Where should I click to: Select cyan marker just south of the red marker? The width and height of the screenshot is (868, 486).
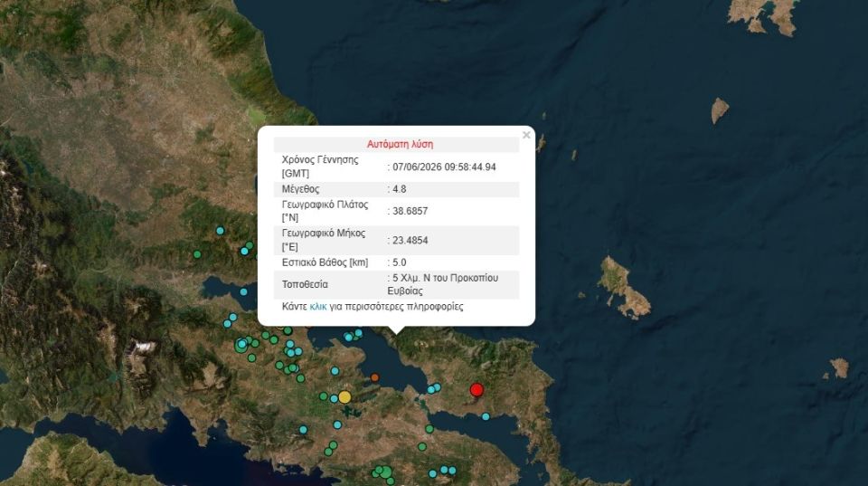coord(486,416)
